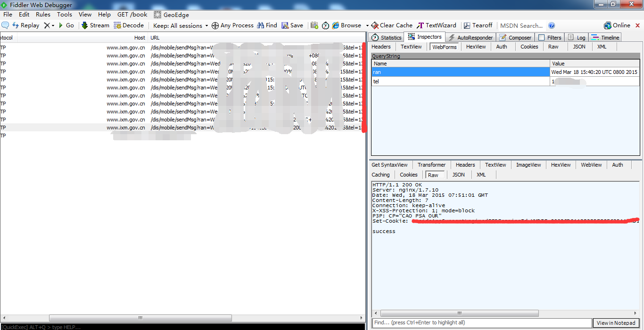This screenshot has height=330, width=644.
Task: Close the toolbar with the red X
Action: (638, 25)
